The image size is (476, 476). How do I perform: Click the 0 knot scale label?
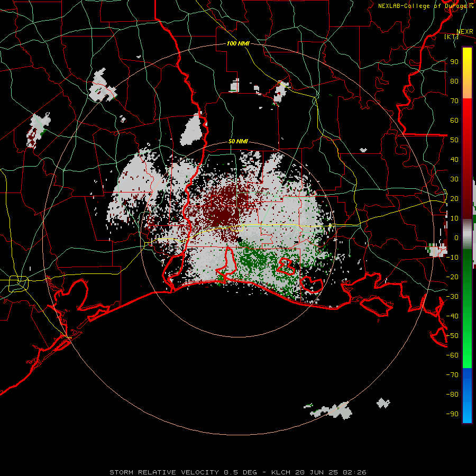[456, 237]
